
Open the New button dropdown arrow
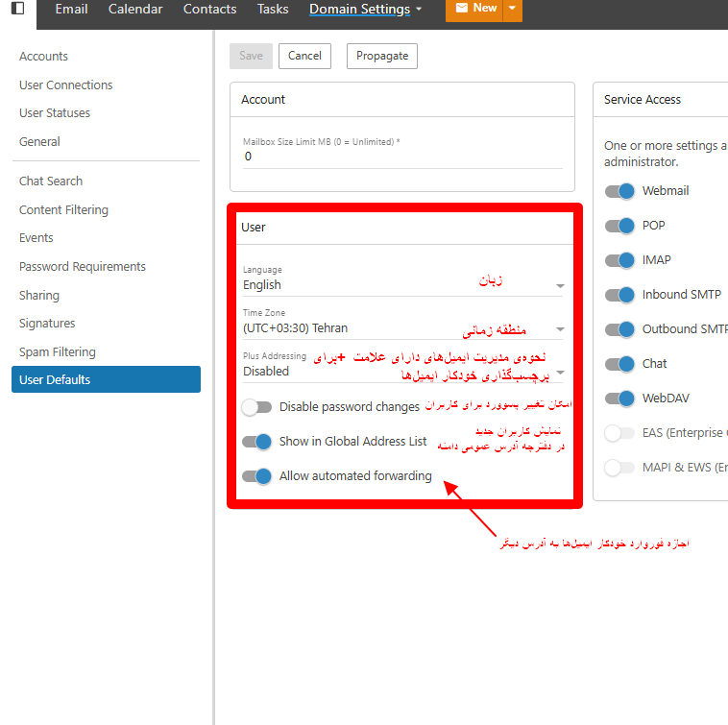513,9
